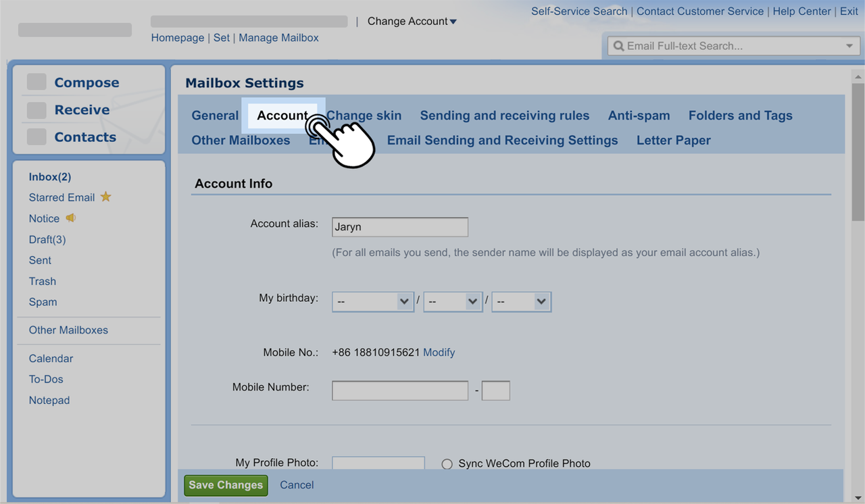Open the Inbox folder

tap(49, 177)
